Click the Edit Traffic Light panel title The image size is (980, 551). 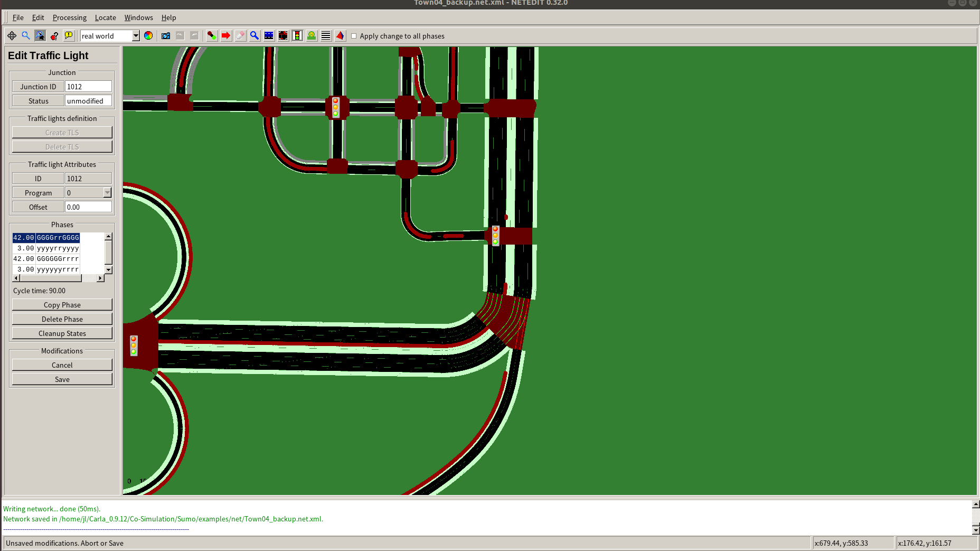pos(48,55)
